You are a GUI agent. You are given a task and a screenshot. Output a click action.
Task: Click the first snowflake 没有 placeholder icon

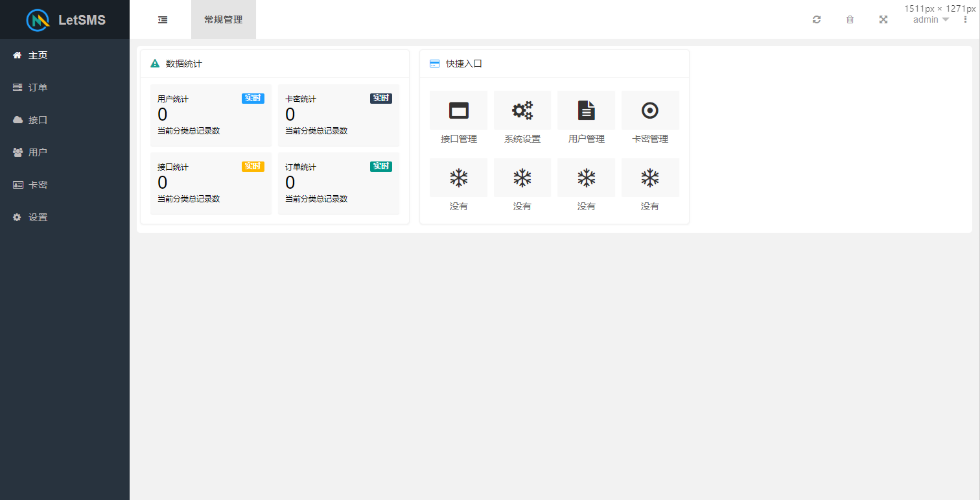pos(458,177)
